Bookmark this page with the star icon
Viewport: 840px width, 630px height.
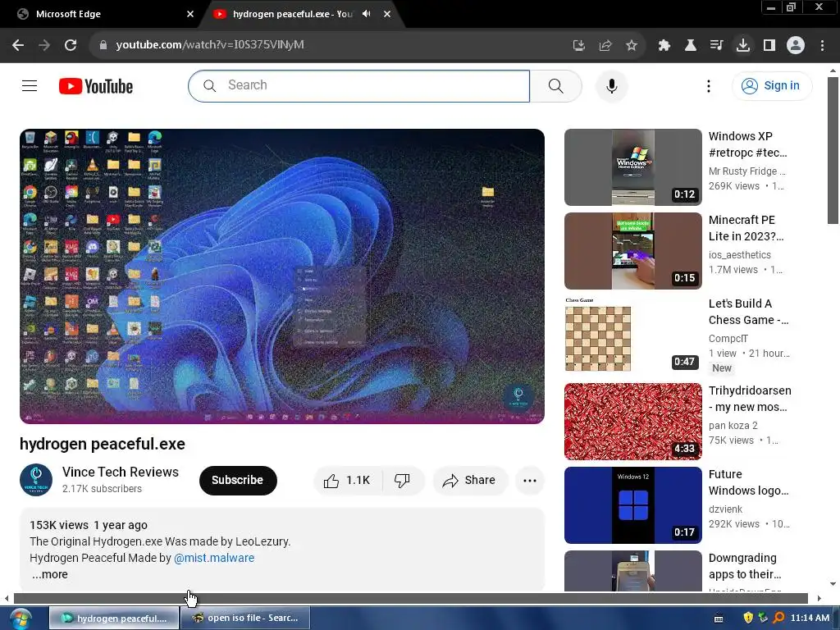pos(632,45)
